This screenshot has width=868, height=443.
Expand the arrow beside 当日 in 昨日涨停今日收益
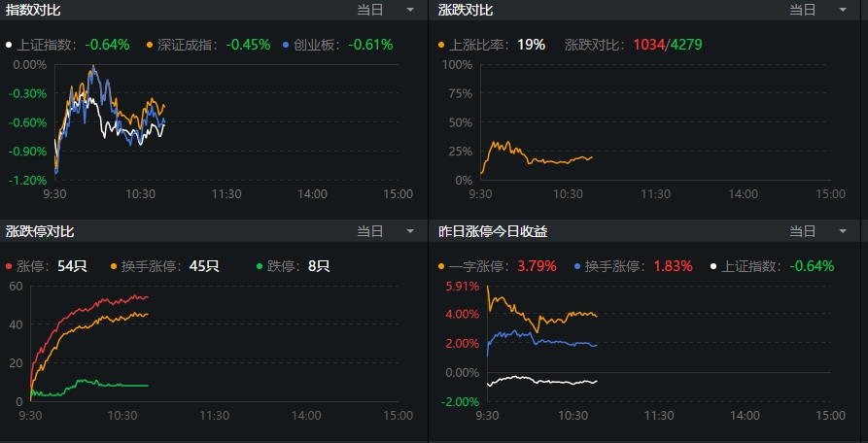point(843,231)
